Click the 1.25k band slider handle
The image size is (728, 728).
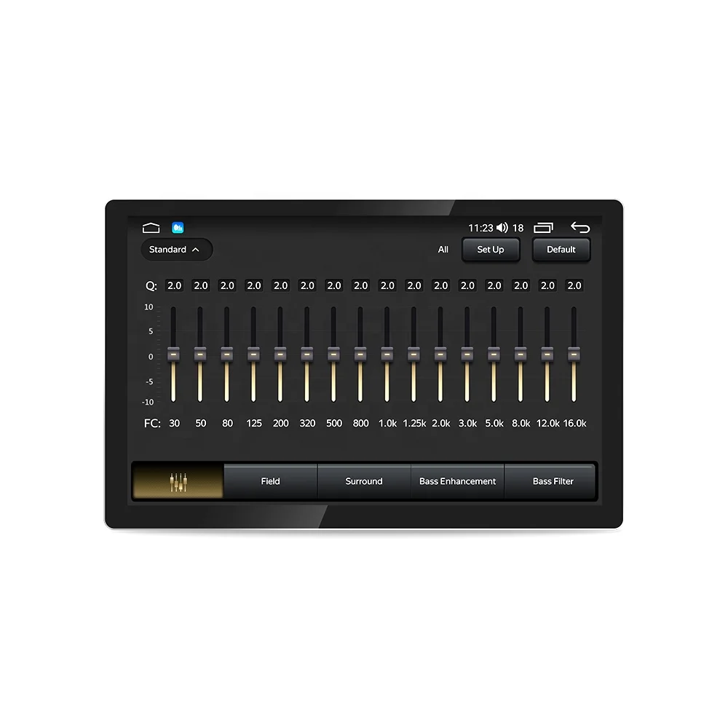(414, 355)
